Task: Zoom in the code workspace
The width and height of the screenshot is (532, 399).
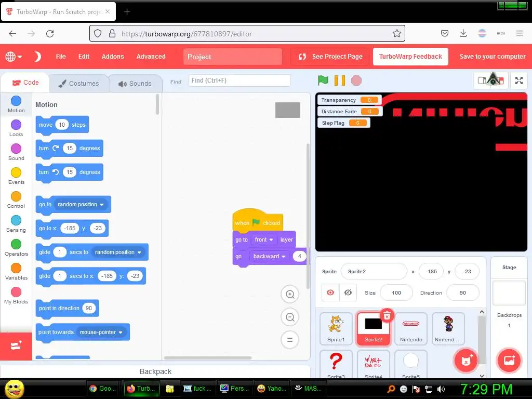Action: (290, 294)
